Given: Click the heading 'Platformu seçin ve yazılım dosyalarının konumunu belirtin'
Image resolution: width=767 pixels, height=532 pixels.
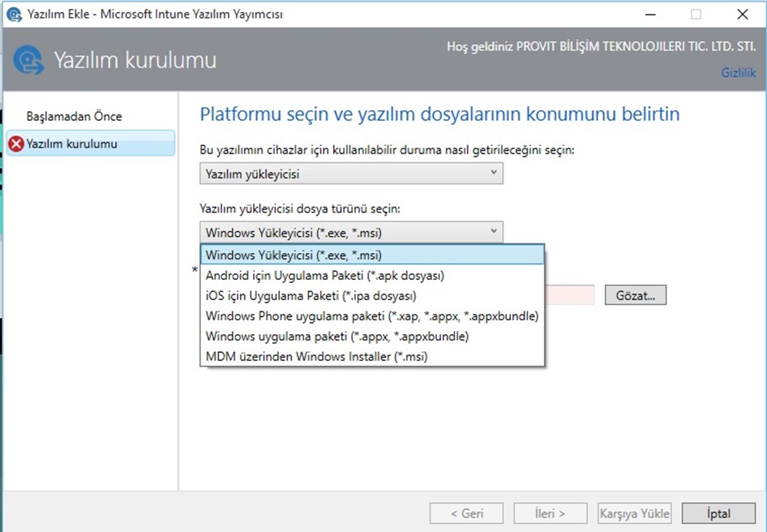Looking at the screenshot, I should point(439,114).
